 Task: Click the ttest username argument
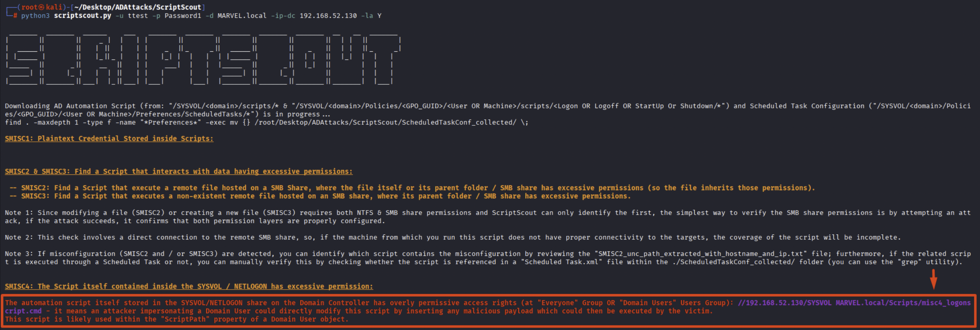pyautogui.click(x=138, y=16)
